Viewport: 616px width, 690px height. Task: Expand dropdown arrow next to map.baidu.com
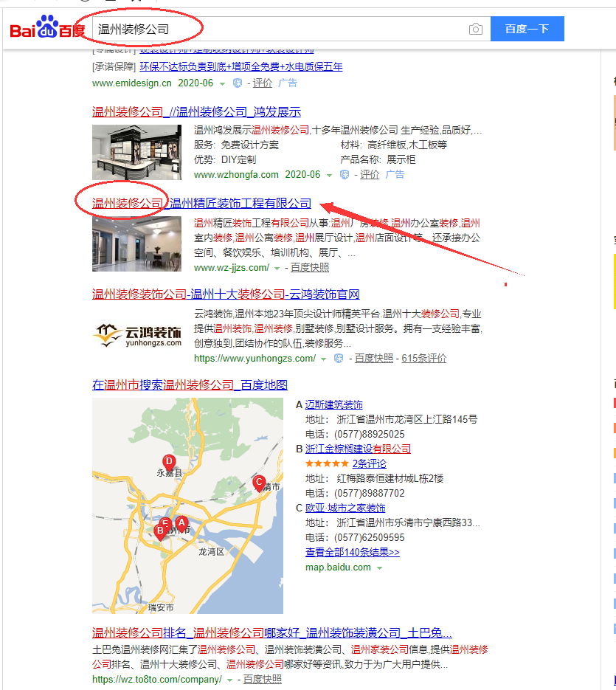[379, 568]
